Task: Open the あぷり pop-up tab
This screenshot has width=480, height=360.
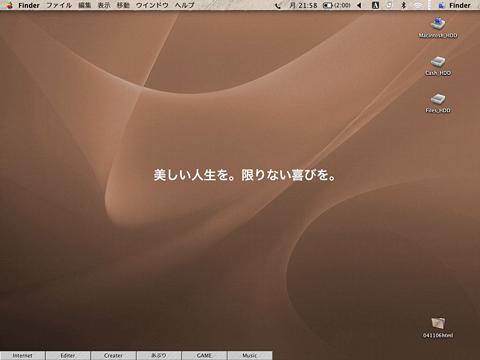Action: pyautogui.click(x=159, y=355)
